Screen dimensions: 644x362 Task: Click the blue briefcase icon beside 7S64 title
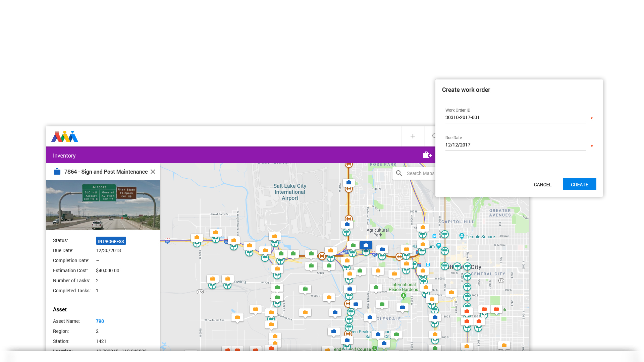pyautogui.click(x=57, y=172)
